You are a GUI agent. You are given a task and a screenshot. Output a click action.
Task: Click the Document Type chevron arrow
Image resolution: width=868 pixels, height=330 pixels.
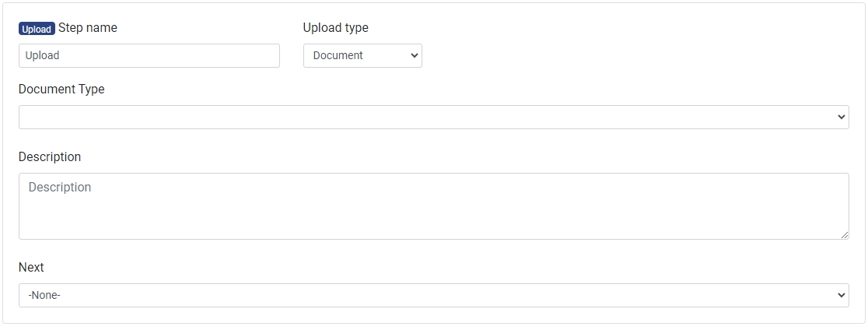841,118
